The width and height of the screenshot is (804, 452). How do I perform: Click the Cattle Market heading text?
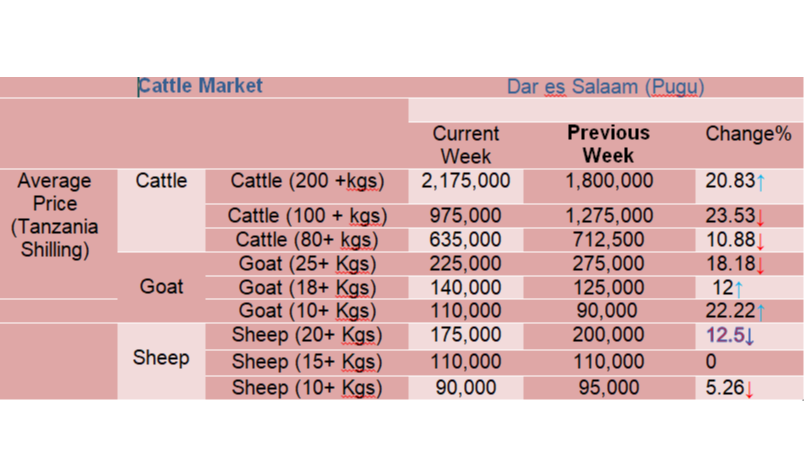click(x=200, y=86)
